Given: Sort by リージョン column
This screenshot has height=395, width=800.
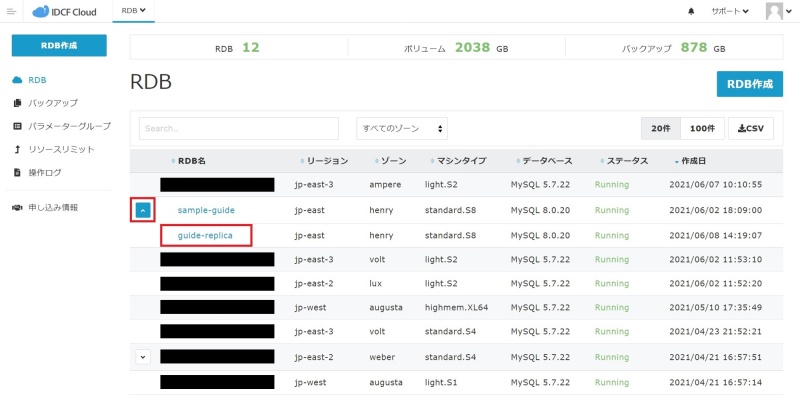Looking at the screenshot, I should (324, 161).
